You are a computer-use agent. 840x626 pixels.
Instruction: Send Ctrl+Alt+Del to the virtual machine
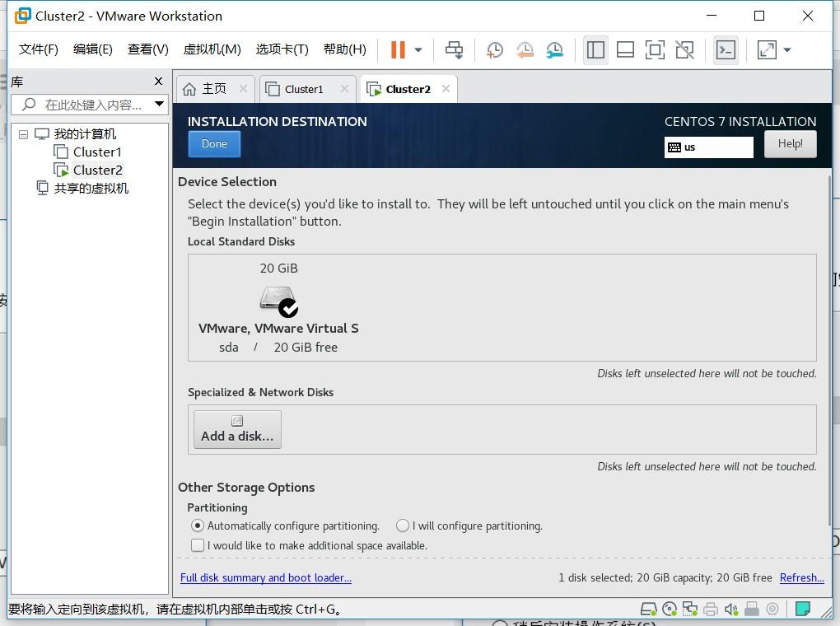tap(455, 50)
